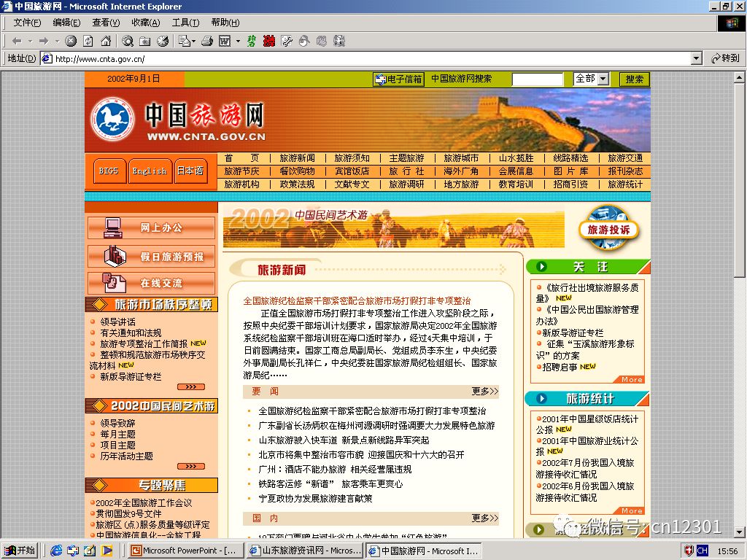The image size is (747, 560).
Task: Click the Back arrow toolbar icon
Action: click(x=18, y=42)
